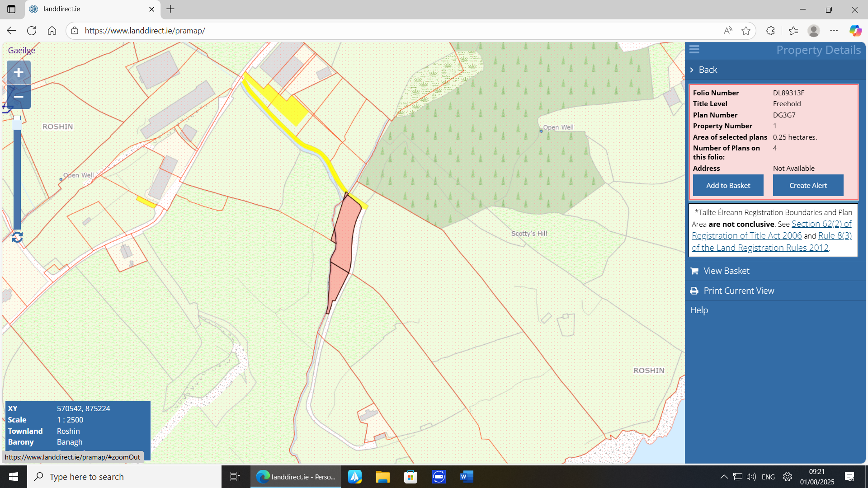This screenshot has height=488, width=868.
Task: Click the blue refresh map icon
Action: 17,237
